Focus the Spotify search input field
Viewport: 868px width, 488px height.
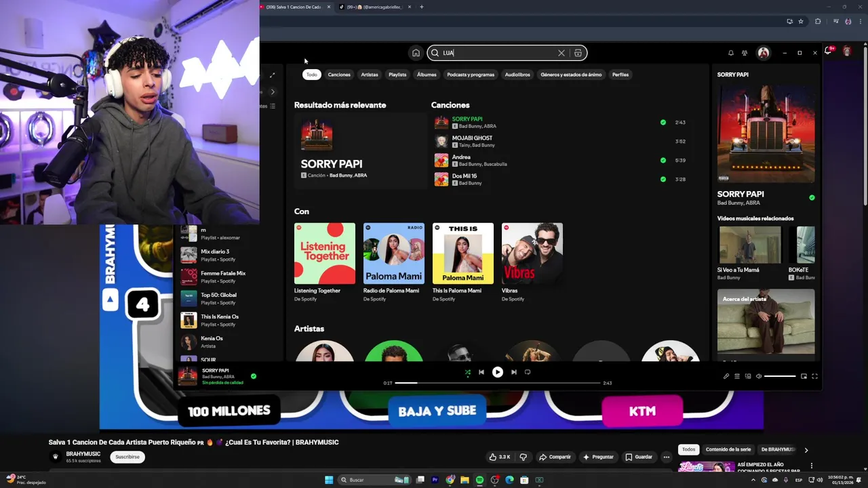498,53
